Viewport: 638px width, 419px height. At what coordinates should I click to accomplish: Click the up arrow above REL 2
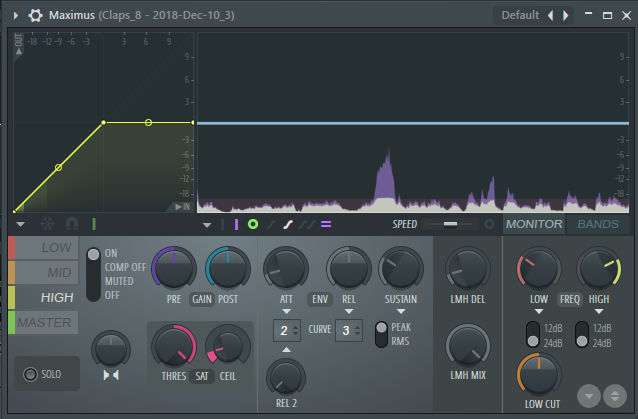click(x=286, y=349)
